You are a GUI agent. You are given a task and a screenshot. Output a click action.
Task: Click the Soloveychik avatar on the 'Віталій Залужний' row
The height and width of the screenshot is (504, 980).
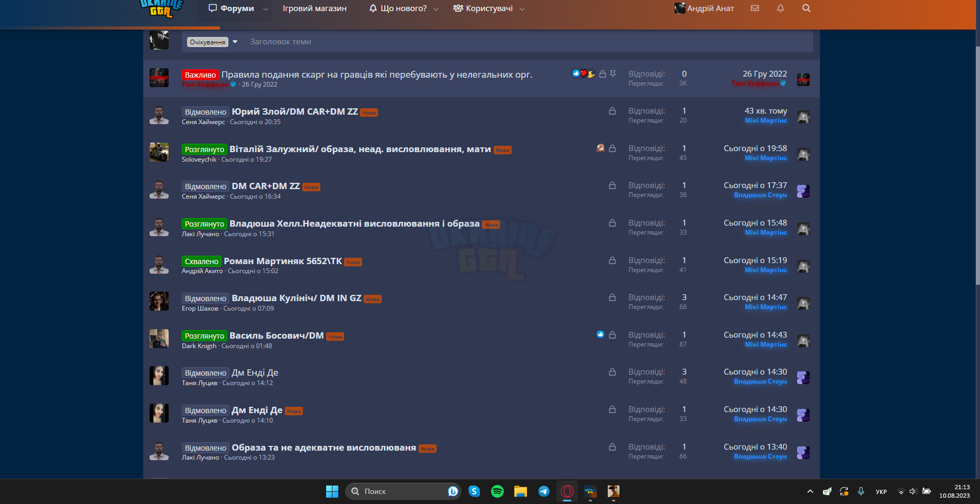159,152
